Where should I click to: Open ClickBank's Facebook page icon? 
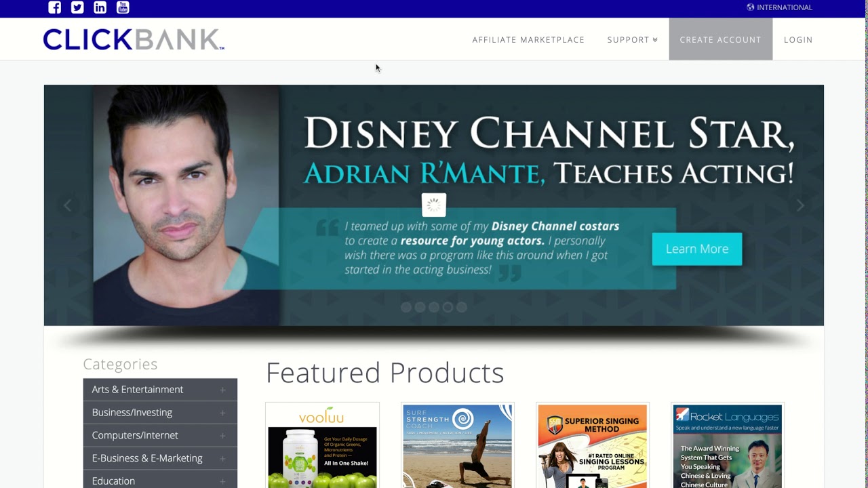click(55, 7)
